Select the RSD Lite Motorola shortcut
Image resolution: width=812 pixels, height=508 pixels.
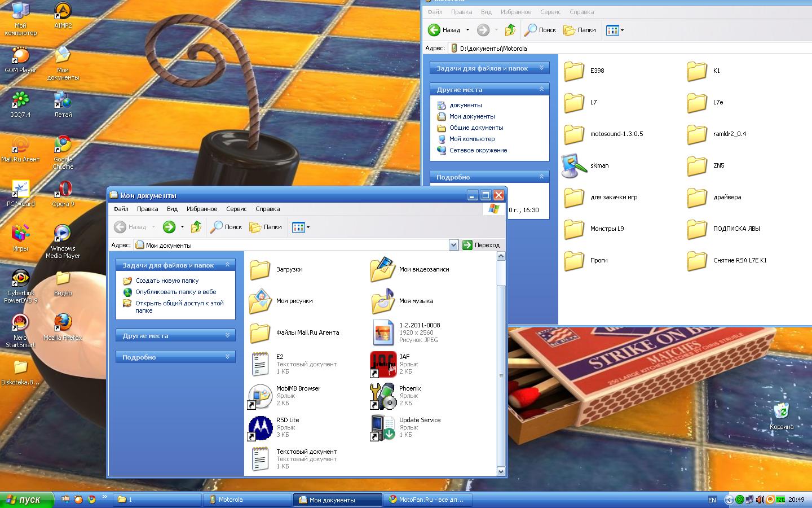coord(260,427)
